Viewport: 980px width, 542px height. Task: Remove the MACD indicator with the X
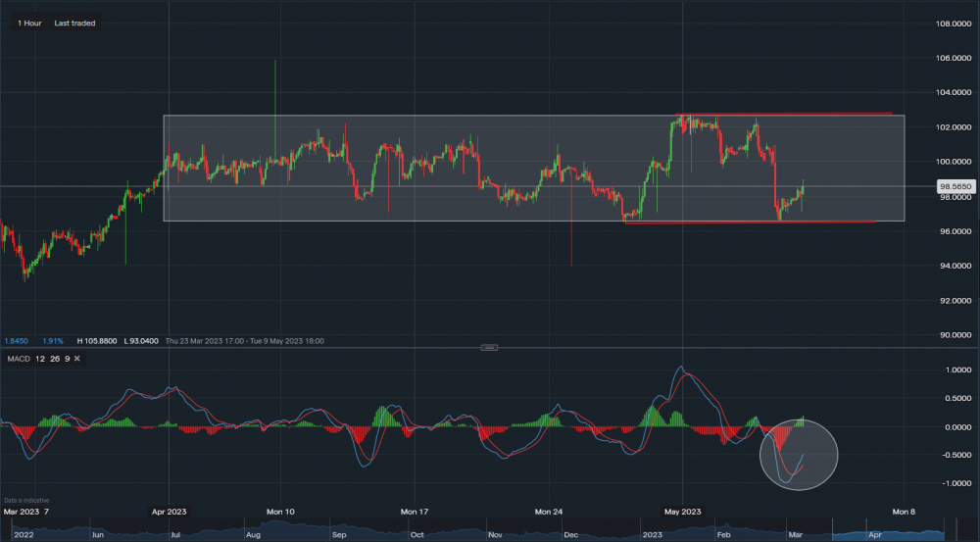coord(76,360)
